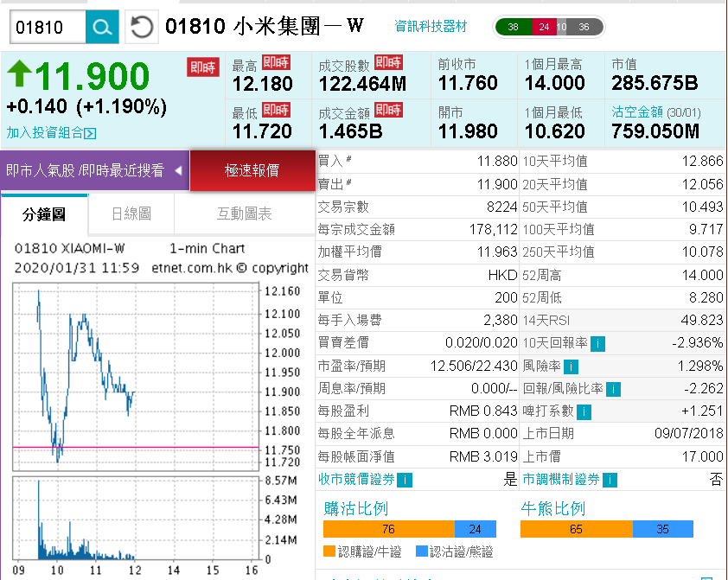Click info icon beside 啤打系數
Viewport: 728px width, 580px height.
pyautogui.click(x=584, y=411)
